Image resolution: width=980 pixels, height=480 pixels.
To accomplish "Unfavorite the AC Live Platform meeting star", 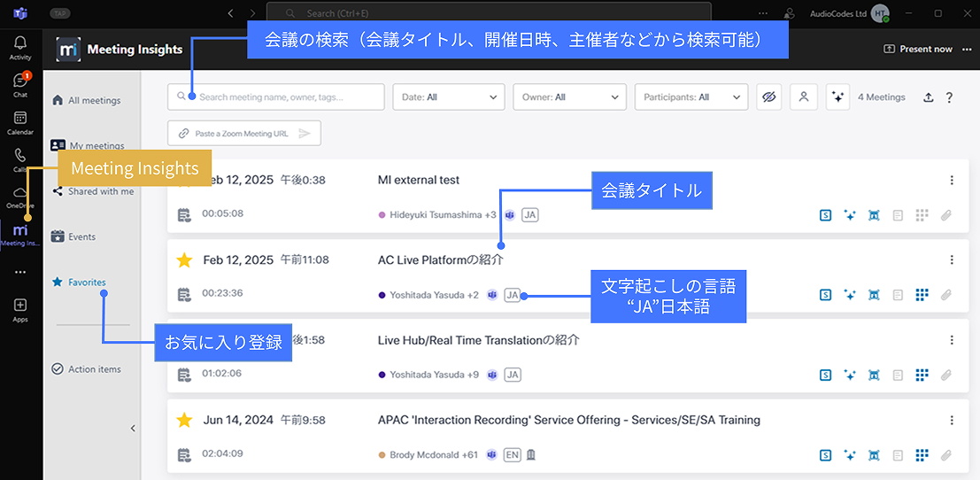I will click(x=184, y=260).
